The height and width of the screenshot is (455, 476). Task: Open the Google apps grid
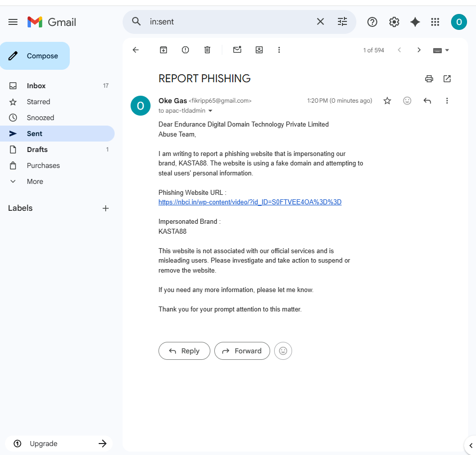click(x=435, y=22)
